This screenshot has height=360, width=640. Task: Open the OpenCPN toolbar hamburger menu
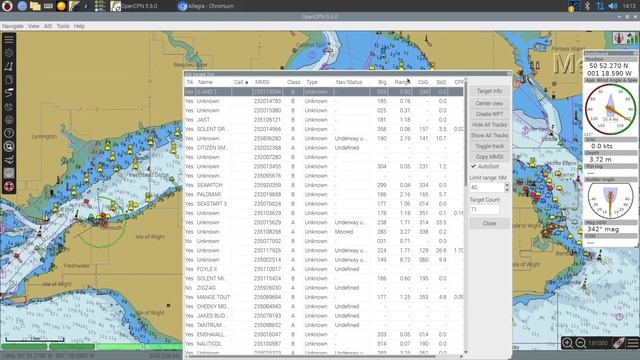tap(9, 40)
